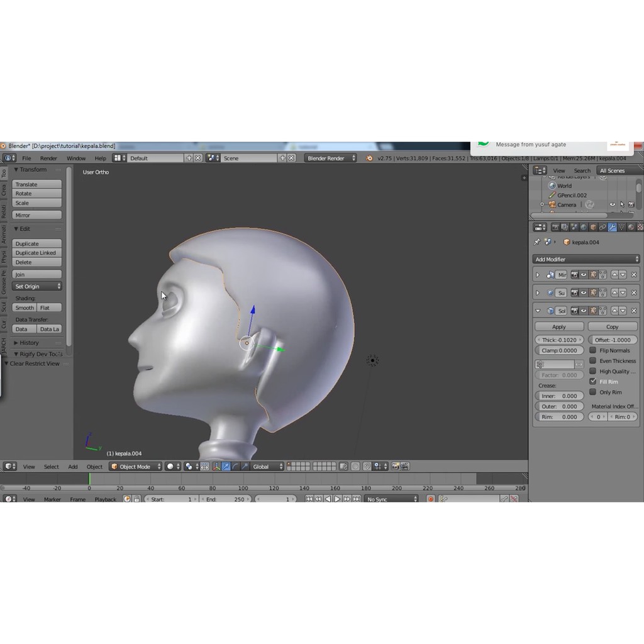Remove the Solidify modifier with its X icon
The image size is (644, 644).
pos(634,311)
